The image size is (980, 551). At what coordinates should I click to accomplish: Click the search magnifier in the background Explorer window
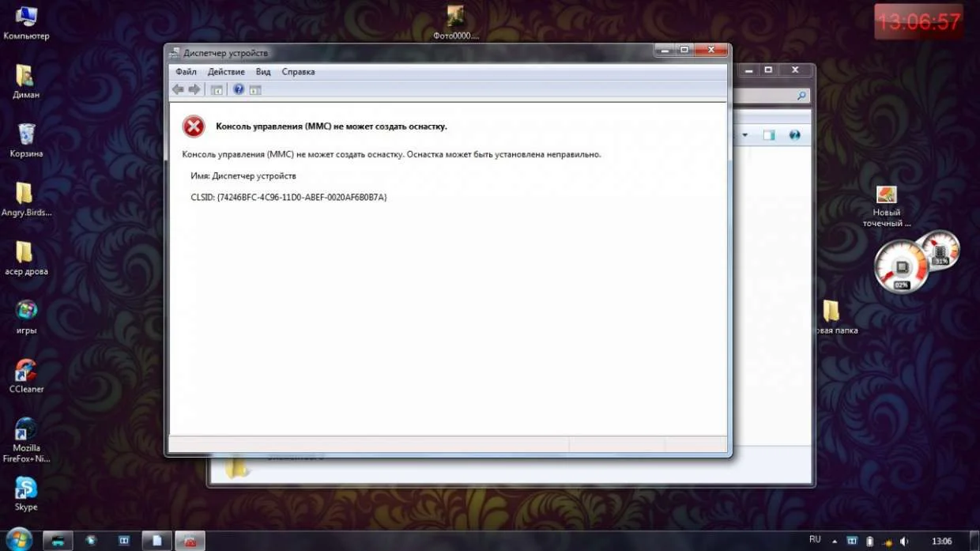coord(801,96)
